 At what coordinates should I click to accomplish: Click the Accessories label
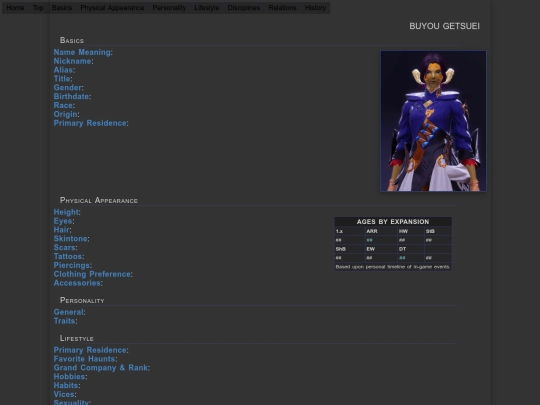77,283
